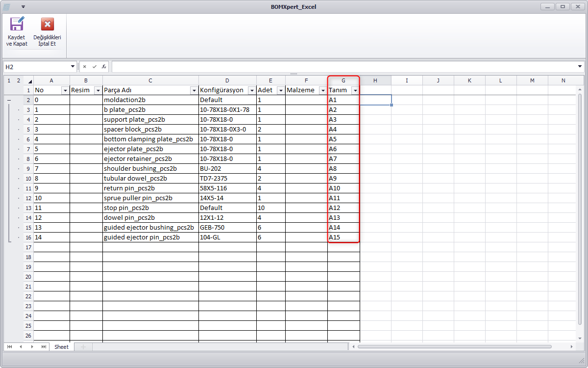Open the Konfigürasyon column filter dropdown

(251, 90)
